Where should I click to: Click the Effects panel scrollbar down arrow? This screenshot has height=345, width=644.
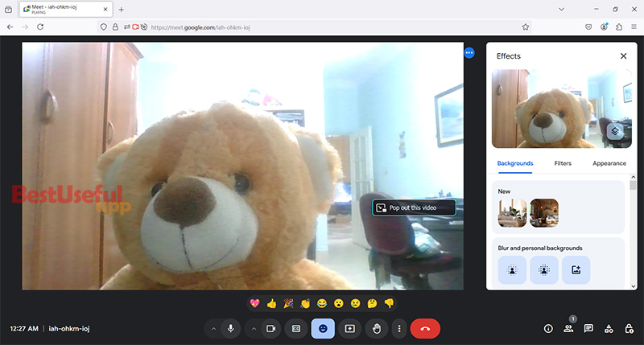(x=634, y=286)
